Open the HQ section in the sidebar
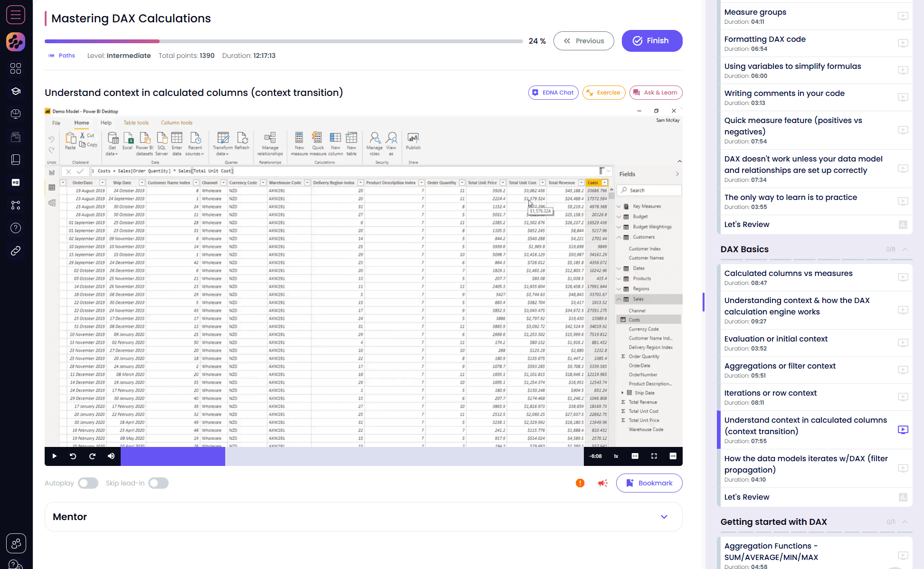Screen dimensions: 924x569 (x=16, y=182)
